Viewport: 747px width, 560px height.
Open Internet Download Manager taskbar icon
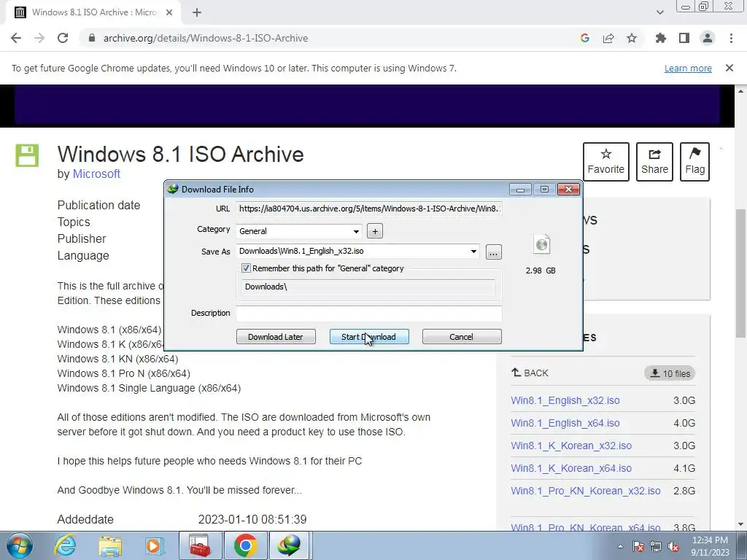coord(290,545)
